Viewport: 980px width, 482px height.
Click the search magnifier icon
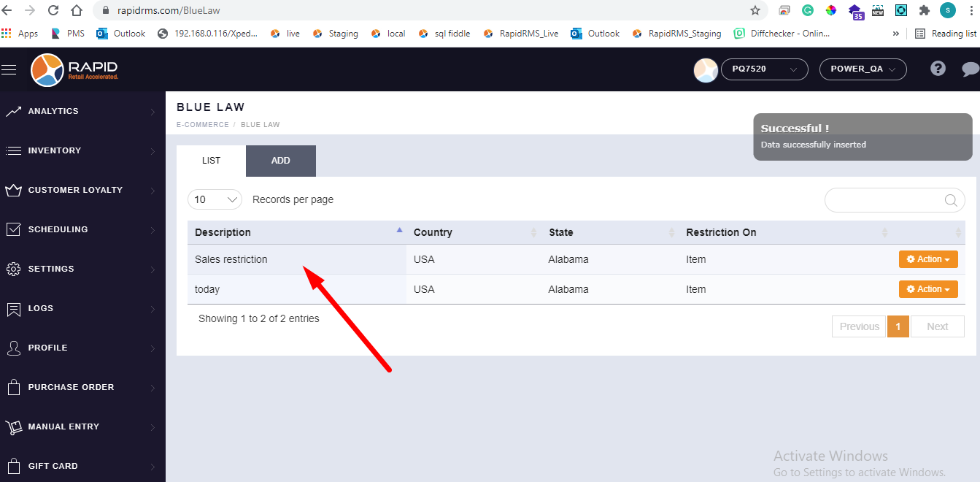951,201
